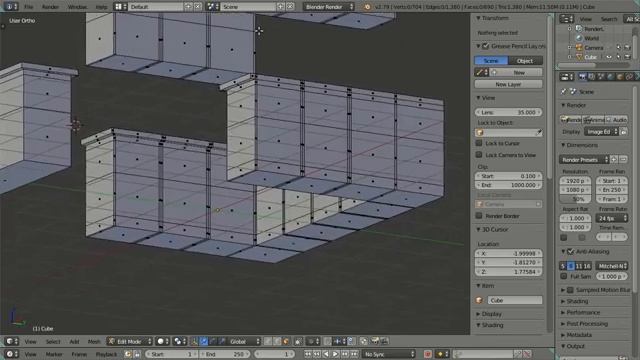Open the Blender Render engine dropdown
This screenshot has width=640, height=360.
pyautogui.click(x=329, y=7)
